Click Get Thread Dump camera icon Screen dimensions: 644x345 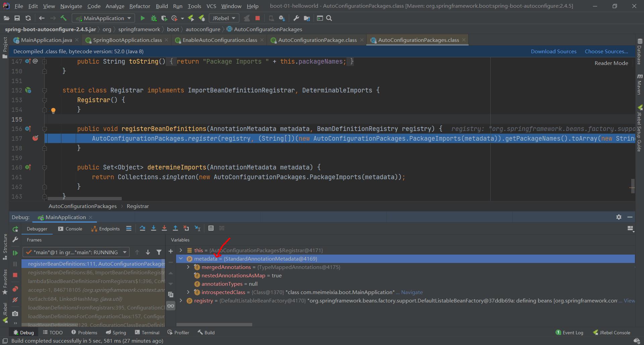tap(15, 314)
